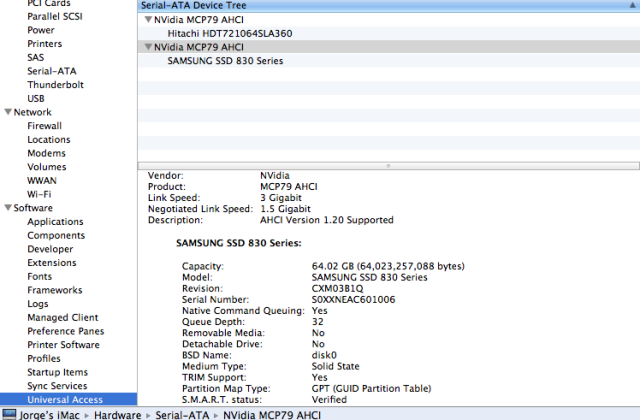Click the split pane divider handle
The width and height of the screenshot is (640, 420).
[x=389, y=166]
